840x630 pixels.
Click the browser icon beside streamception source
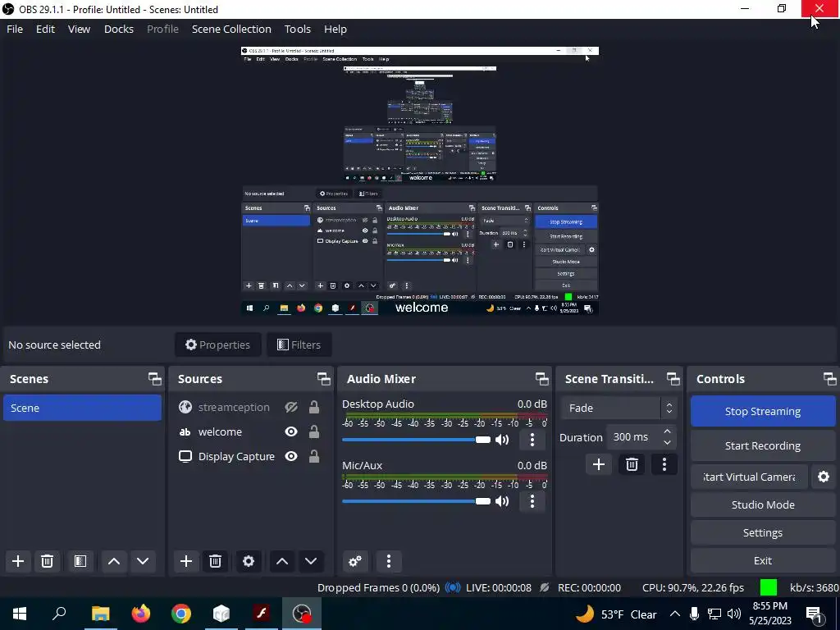(x=185, y=407)
